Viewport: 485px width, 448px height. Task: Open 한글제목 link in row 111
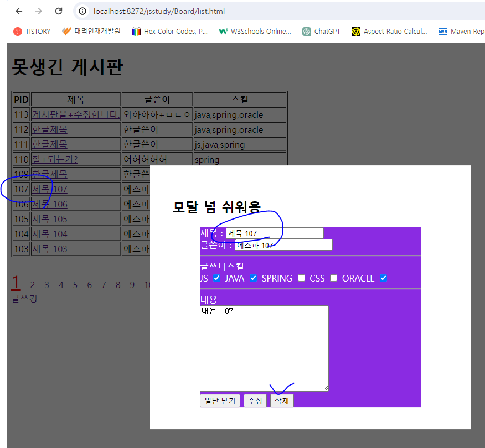50,144
